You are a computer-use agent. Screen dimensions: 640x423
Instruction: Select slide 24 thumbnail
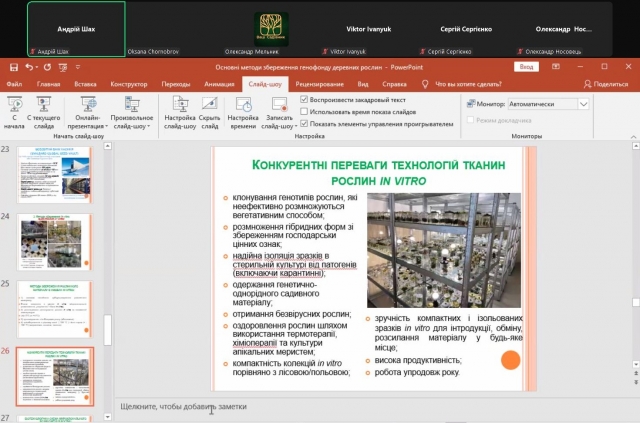click(55, 242)
